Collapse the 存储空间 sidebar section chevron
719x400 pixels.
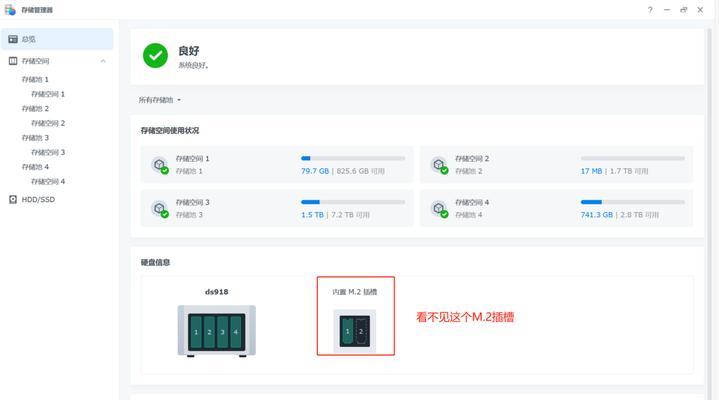103,61
